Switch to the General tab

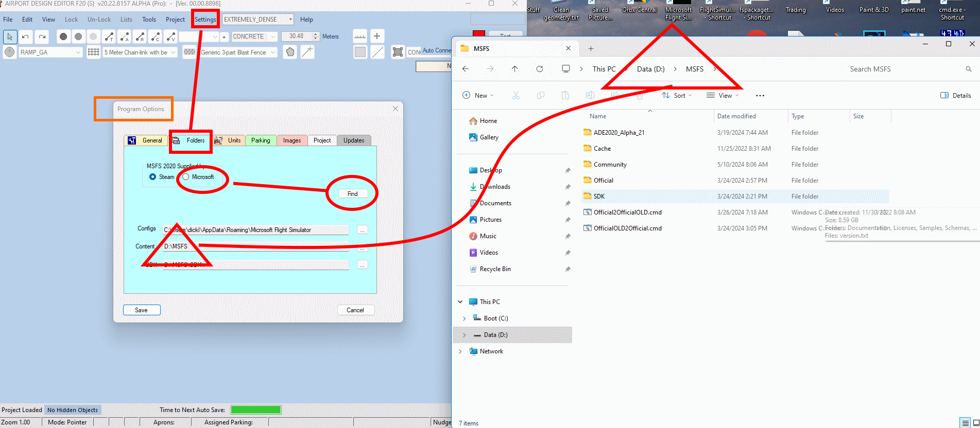[x=146, y=140]
